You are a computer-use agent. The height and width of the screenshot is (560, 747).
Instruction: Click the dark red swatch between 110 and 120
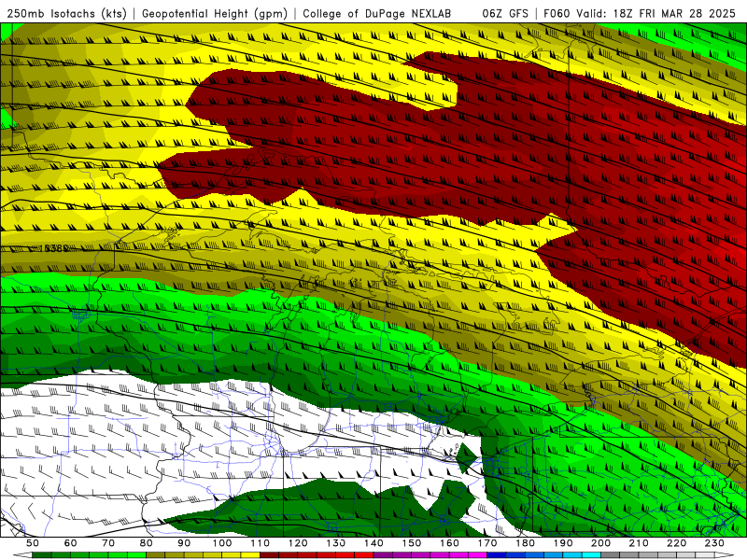269,554
